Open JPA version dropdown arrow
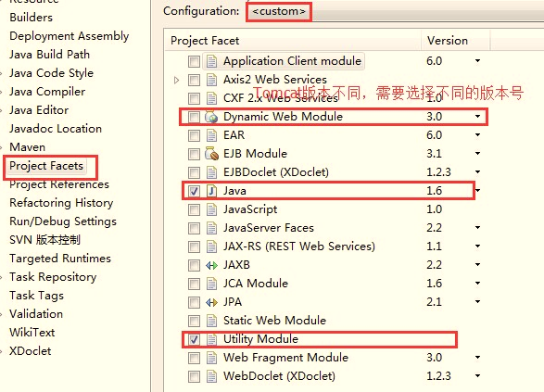544x392 pixels. (477, 302)
